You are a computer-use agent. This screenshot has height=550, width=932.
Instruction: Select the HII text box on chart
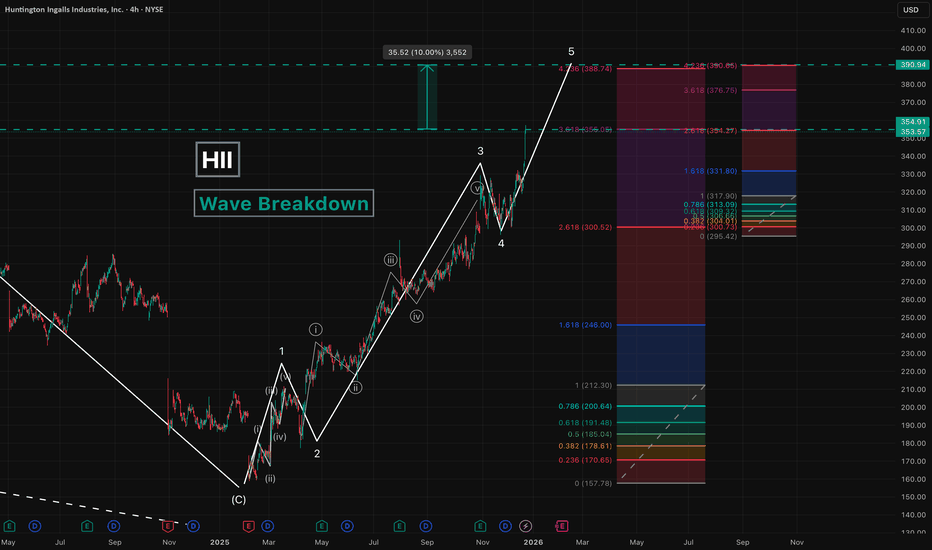[218, 159]
